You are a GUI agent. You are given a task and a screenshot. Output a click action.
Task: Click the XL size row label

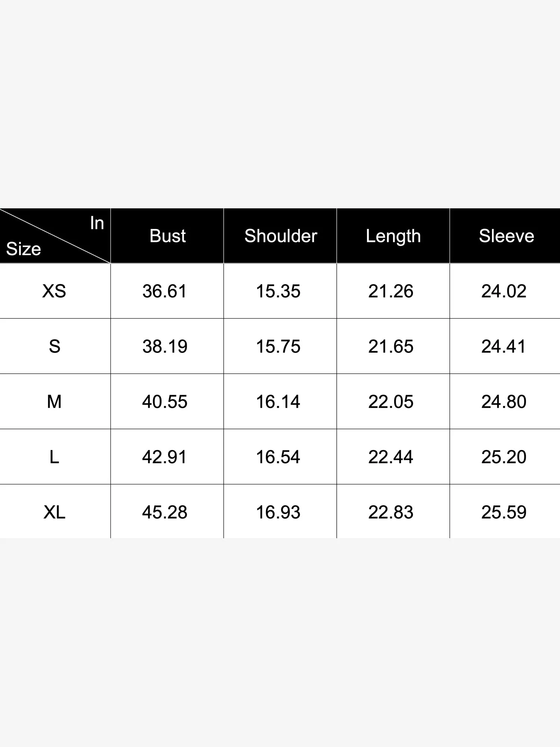click(55, 512)
